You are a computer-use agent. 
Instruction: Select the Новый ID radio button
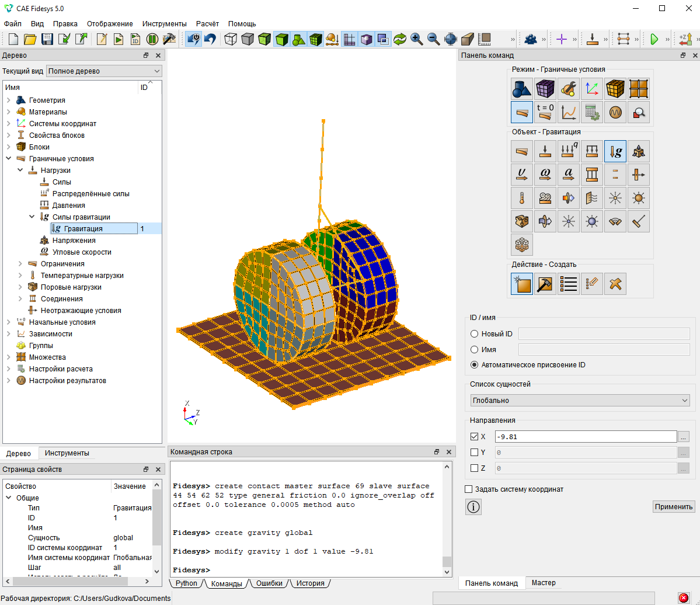pyautogui.click(x=475, y=333)
